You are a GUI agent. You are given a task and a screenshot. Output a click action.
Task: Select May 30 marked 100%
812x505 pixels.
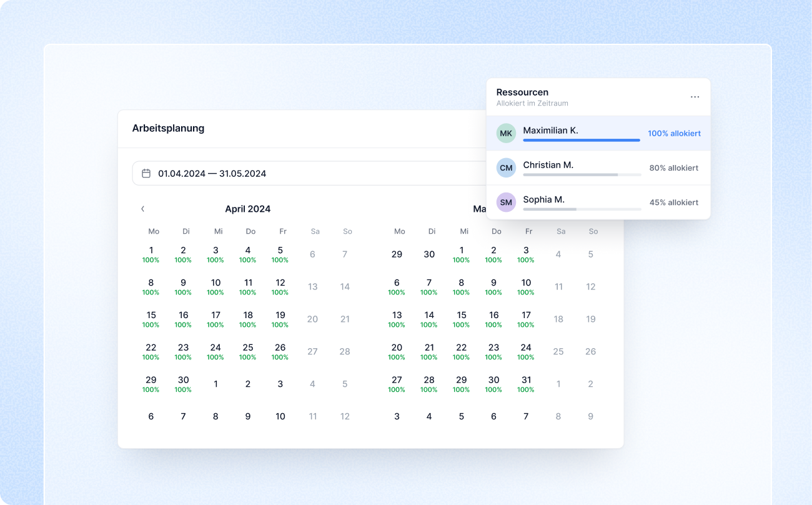click(x=494, y=384)
